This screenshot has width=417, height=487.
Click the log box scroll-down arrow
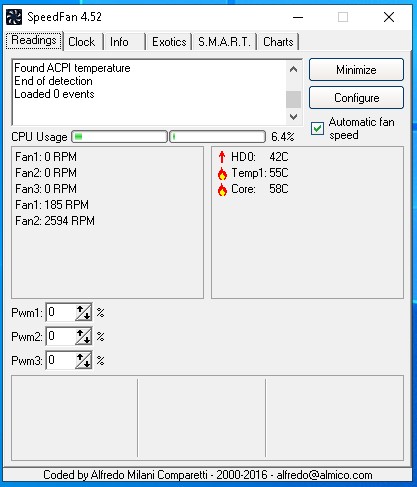[293, 117]
